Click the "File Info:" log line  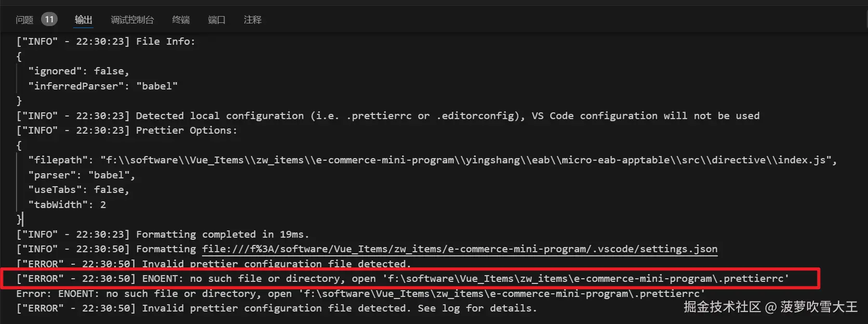pyautogui.click(x=106, y=42)
